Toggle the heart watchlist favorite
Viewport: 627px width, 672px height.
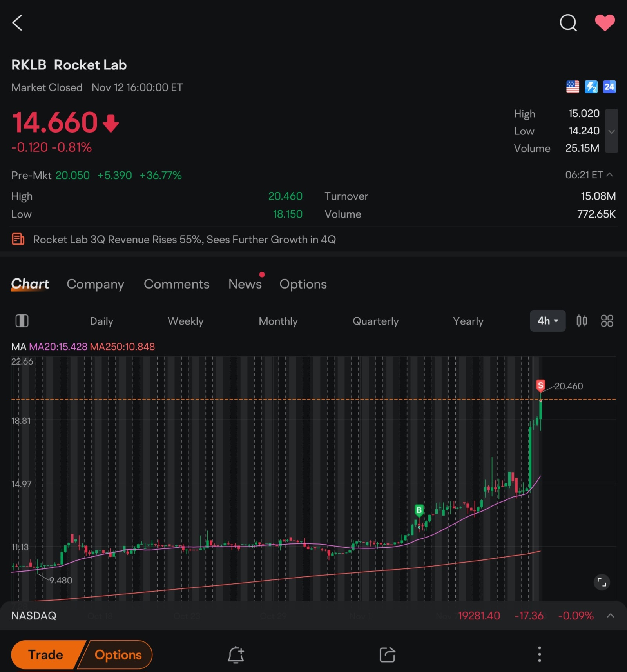tap(605, 22)
